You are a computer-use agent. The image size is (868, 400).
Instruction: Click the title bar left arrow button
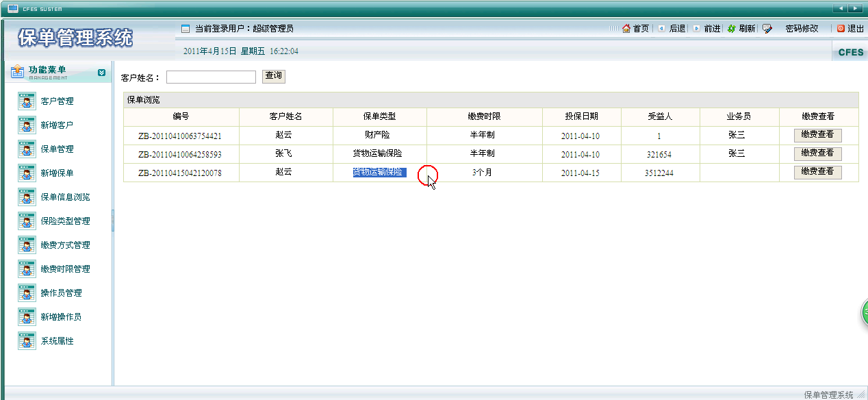tap(840, 8)
